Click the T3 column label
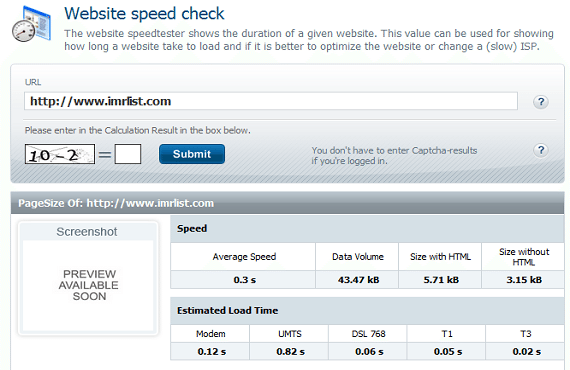 (x=526, y=334)
